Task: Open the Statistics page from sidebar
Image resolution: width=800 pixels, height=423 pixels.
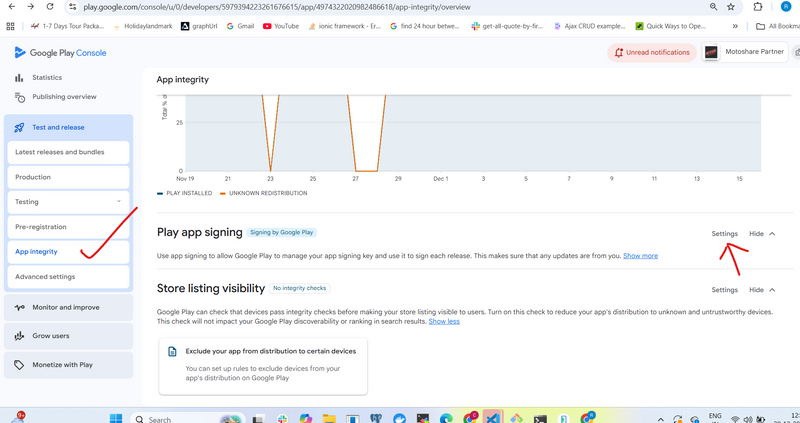Action: coord(46,77)
